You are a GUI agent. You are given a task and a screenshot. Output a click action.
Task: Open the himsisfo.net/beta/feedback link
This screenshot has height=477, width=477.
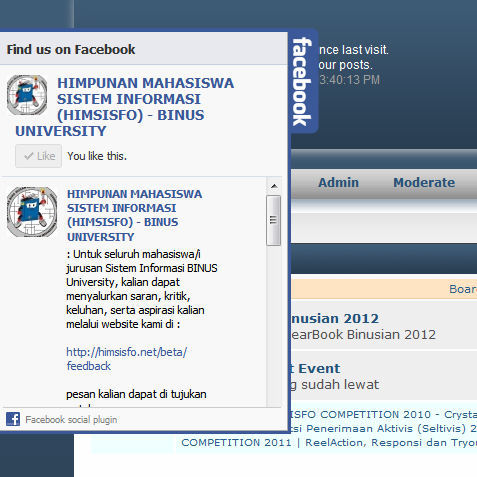click(x=126, y=359)
